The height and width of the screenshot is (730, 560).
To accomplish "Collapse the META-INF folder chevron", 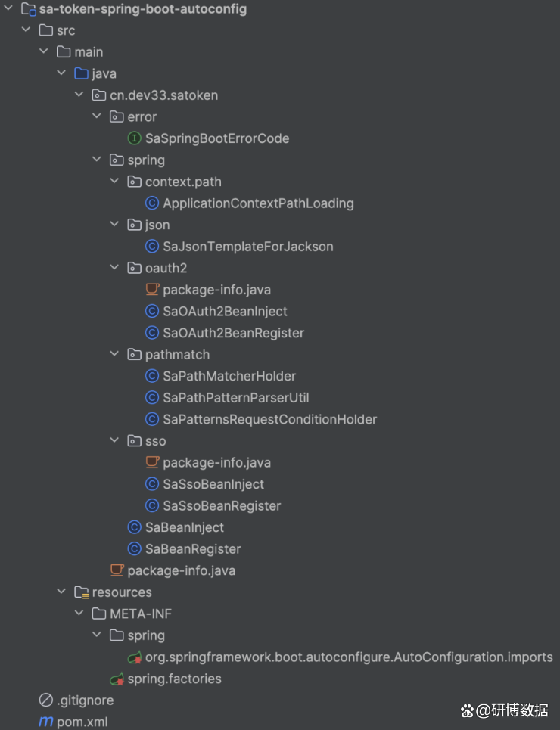I will (x=79, y=613).
